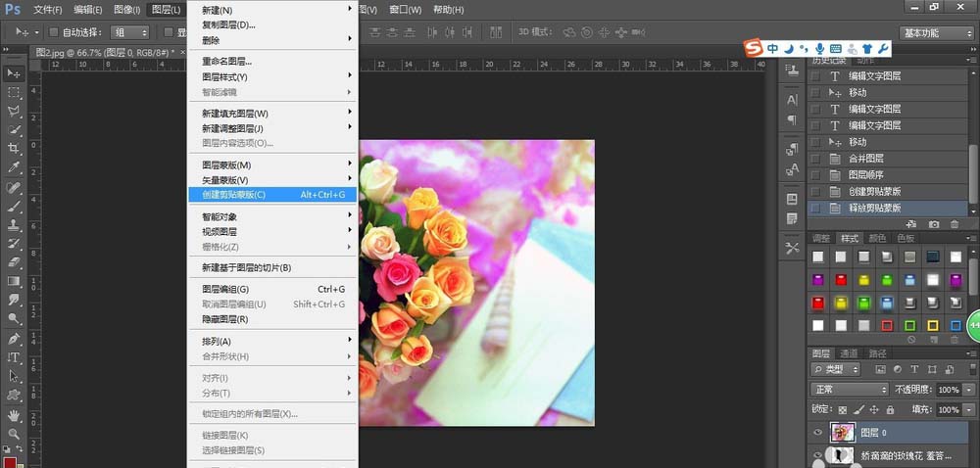
Task: Select the History Brush tool
Action: pyautogui.click(x=14, y=244)
